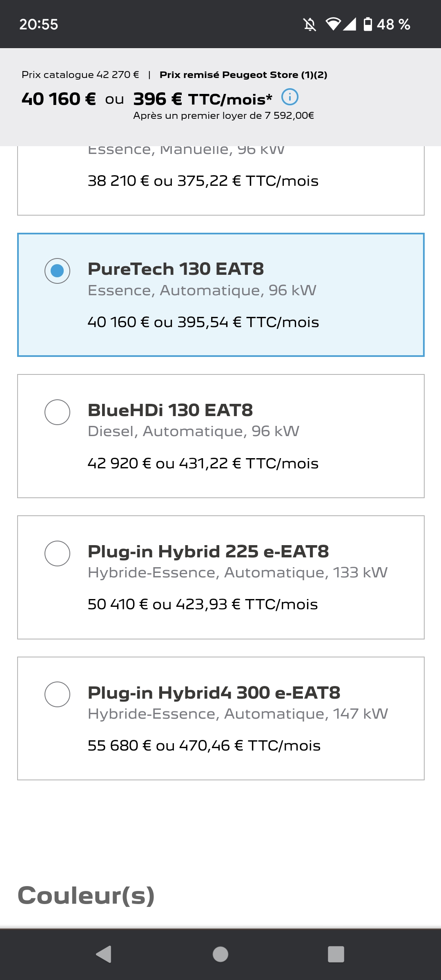Tap the muted notifications bell icon

(310, 24)
